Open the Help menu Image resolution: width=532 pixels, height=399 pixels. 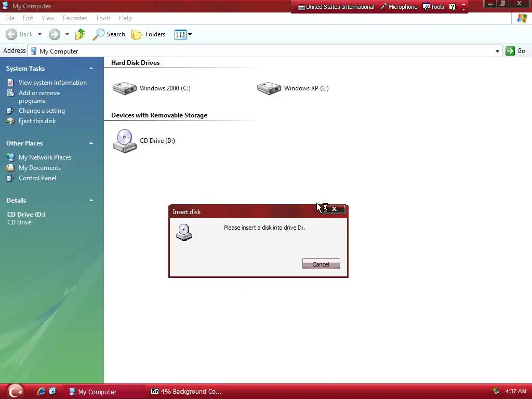point(125,18)
